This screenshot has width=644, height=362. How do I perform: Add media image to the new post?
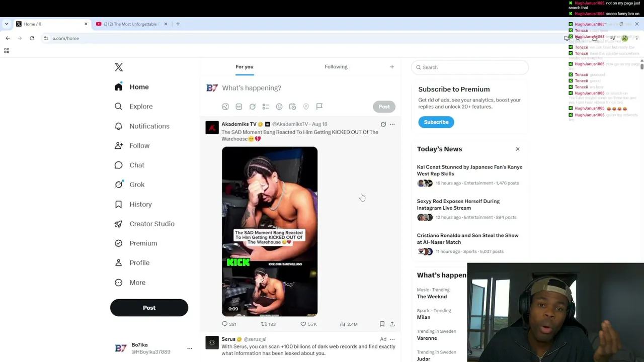225,107
